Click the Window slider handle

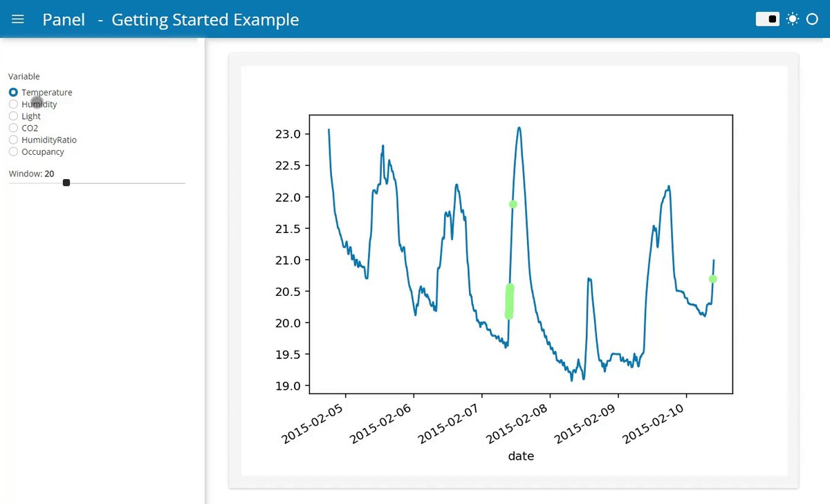(x=66, y=183)
